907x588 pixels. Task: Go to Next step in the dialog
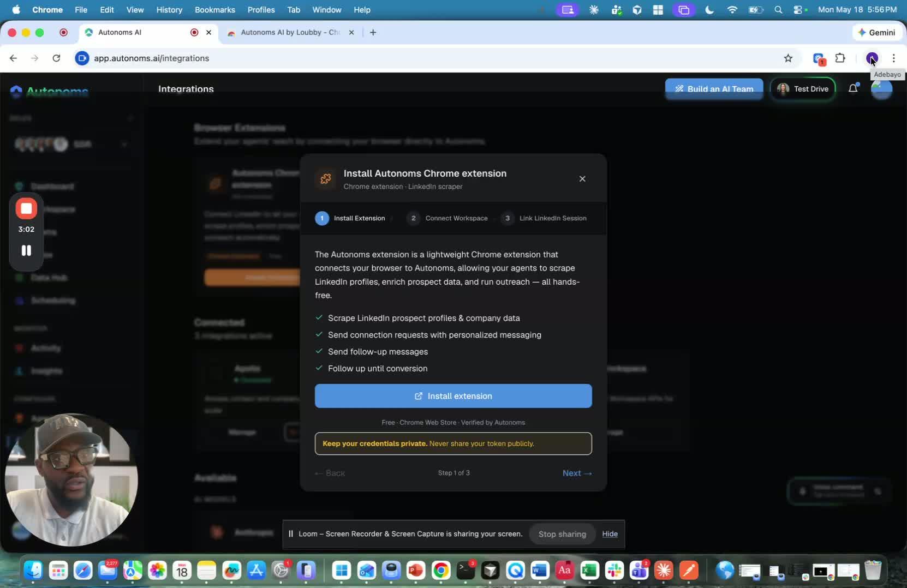point(577,473)
